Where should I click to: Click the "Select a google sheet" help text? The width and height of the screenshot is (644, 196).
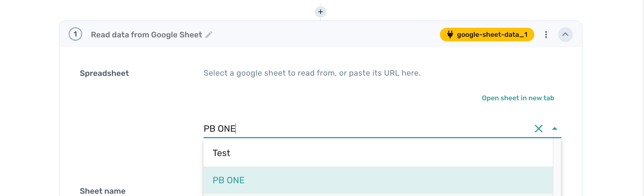click(x=312, y=73)
